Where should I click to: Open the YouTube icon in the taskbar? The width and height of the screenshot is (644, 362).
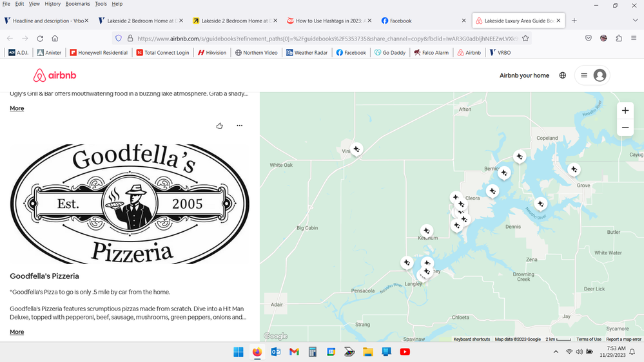pos(405,352)
